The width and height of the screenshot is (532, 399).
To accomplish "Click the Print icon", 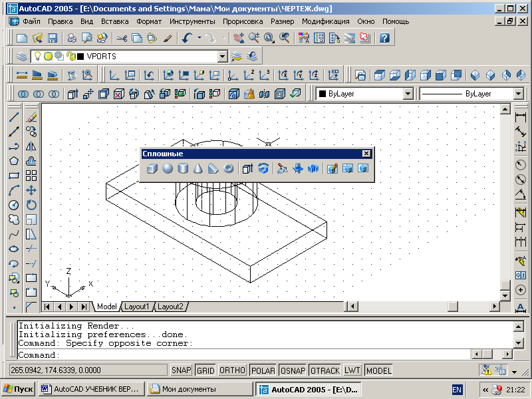I will pyautogui.click(x=72, y=38).
